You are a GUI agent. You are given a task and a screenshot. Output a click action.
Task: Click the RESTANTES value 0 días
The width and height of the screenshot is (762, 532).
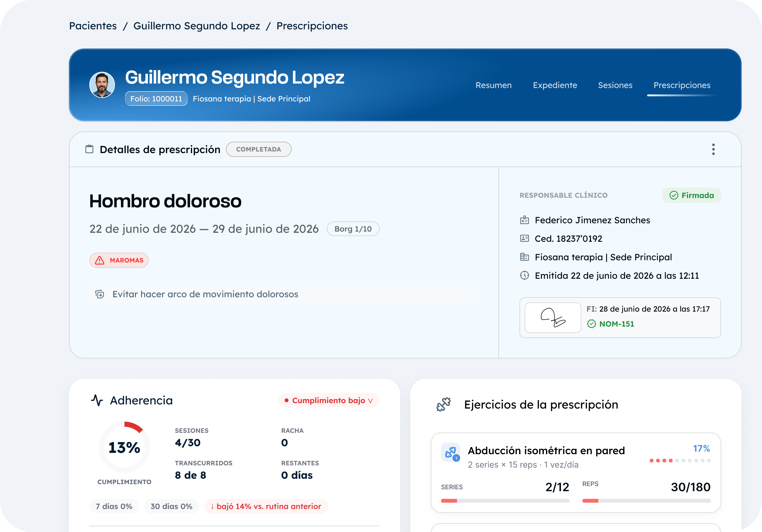297,475
